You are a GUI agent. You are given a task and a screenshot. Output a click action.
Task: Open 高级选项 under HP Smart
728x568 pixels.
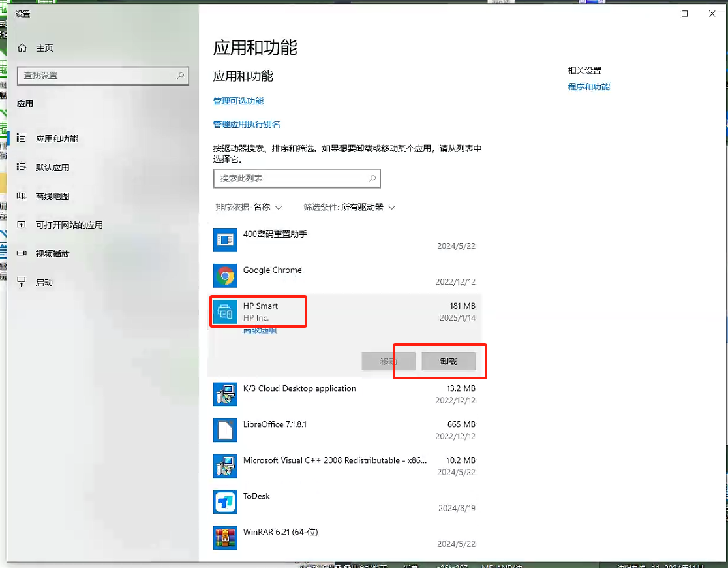(260, 330)
